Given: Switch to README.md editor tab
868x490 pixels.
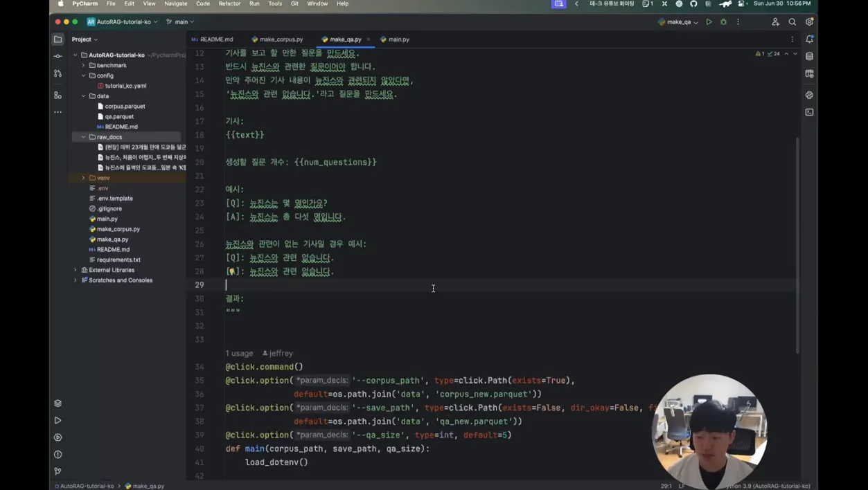Looking at the screenshot, I should 212,39.
